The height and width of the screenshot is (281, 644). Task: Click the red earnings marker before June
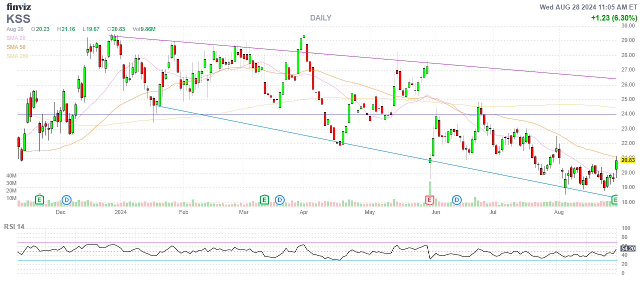click(429, 200)
